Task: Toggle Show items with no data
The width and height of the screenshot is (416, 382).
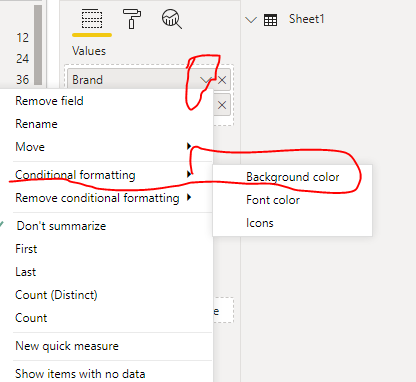Action: (x=80, y=374)
